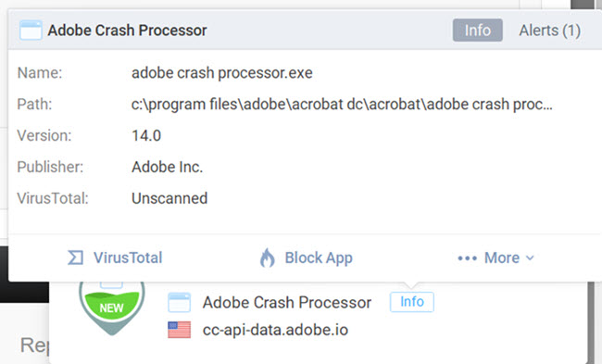Click the app window icon in popup header

(x=31, y=31)
